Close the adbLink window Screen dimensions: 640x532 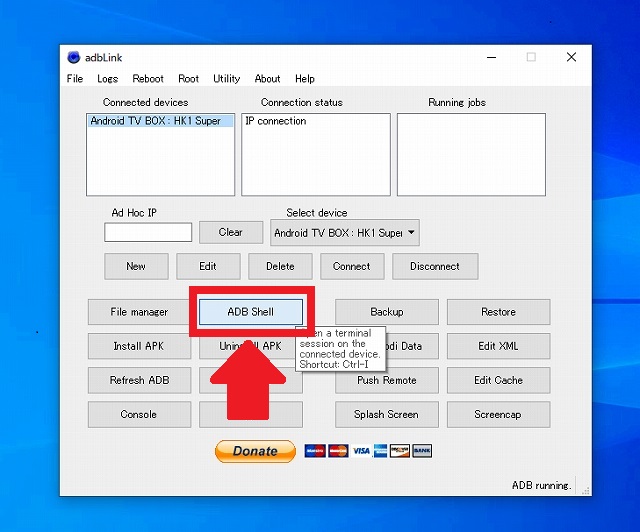571,57
